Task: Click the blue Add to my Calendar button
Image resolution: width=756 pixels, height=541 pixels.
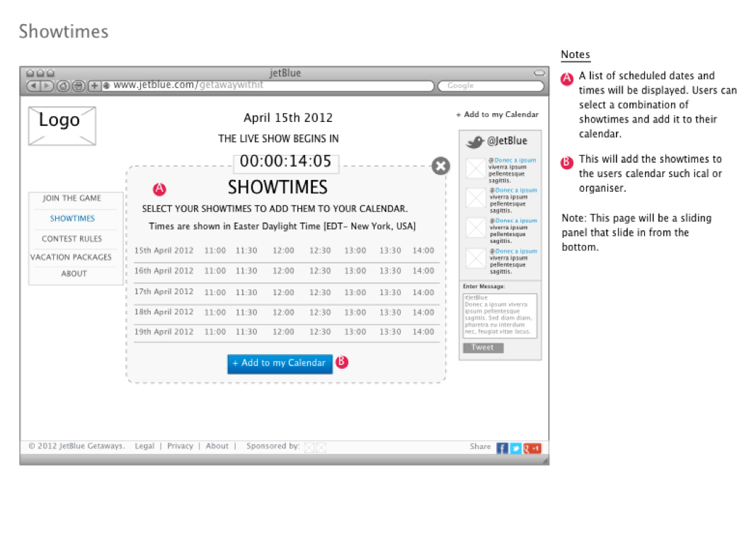Action: (x=280, y=363)
